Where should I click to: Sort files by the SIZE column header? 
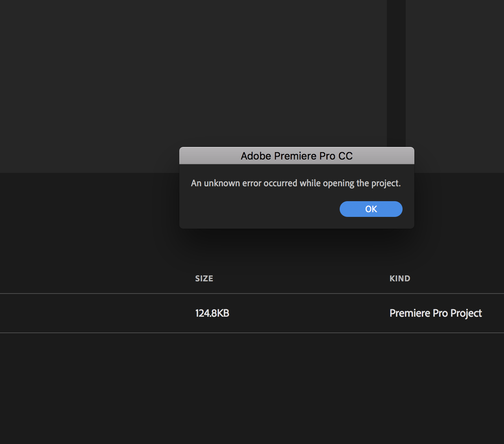coord(204,278)
